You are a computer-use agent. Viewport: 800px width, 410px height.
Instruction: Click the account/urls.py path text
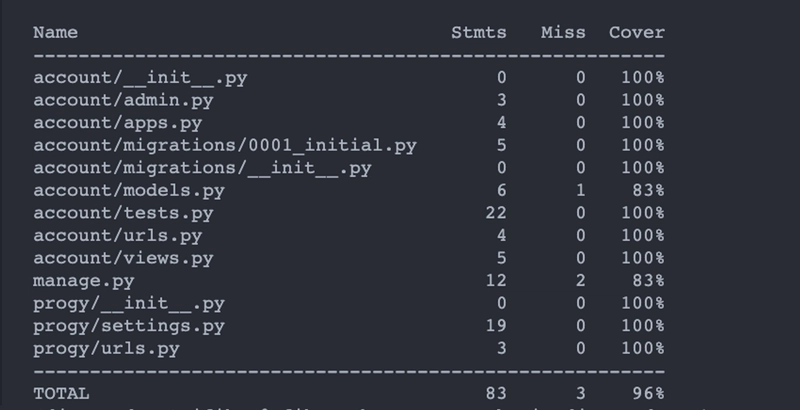(118, 236)
